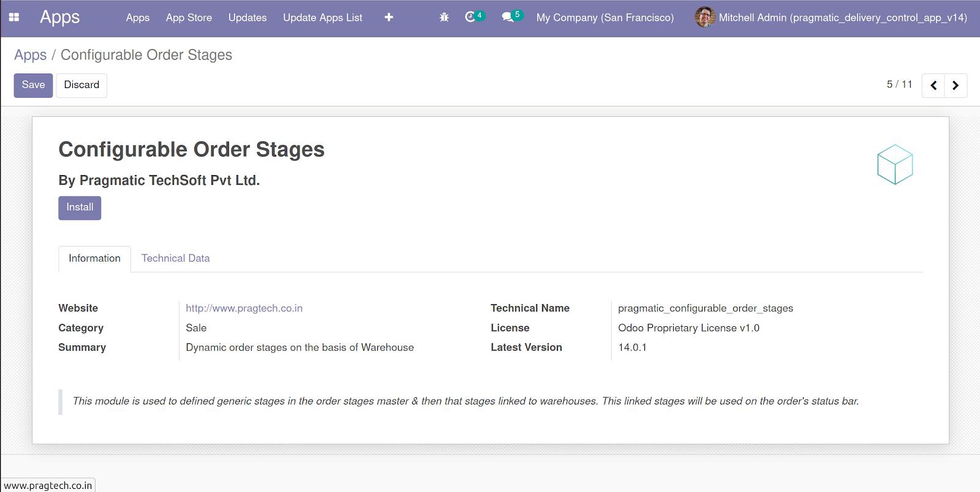Open the Updates menu
This screenshot has width=980, height=492.
[x=247, y=18]
